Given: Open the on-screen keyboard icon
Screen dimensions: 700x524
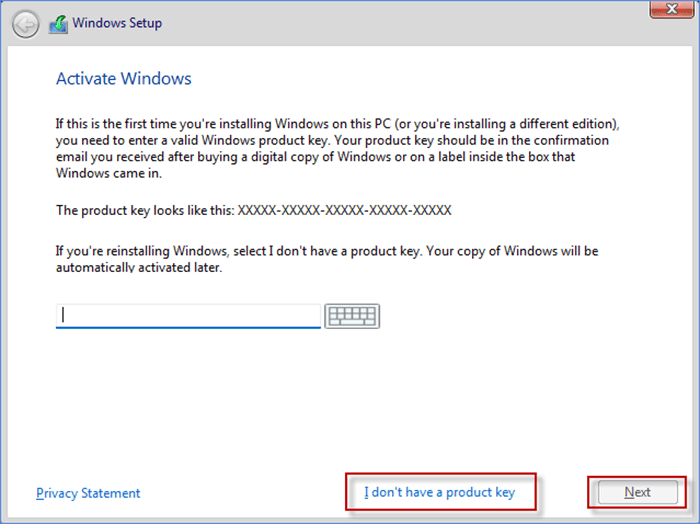Looking at the screenshot, I should [x=353, y=316].
